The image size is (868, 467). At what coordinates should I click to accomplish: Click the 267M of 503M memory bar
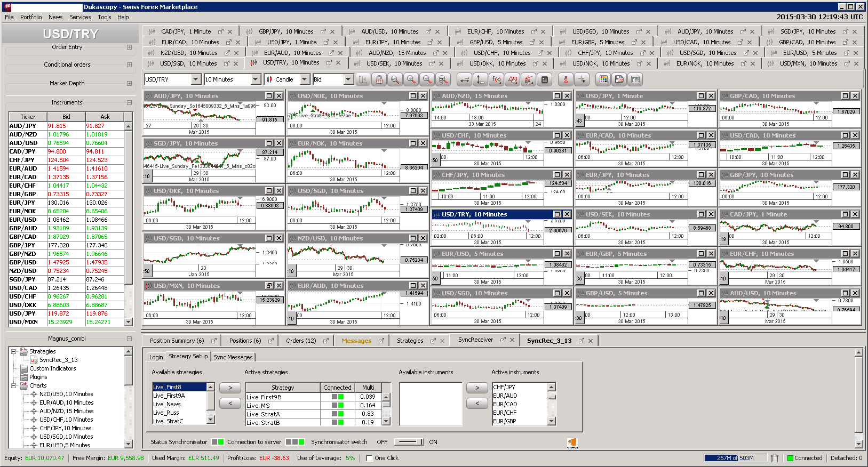(x=735, y=458)
